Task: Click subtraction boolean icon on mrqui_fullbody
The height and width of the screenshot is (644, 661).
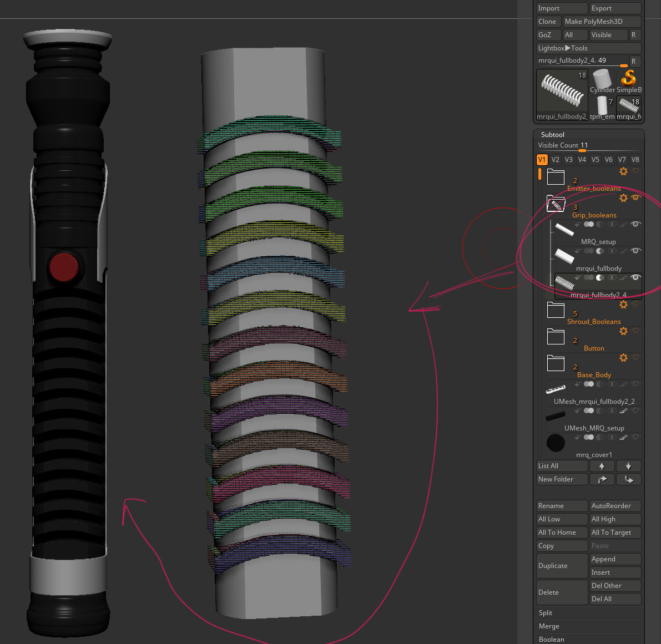Action: click(599, 251)
